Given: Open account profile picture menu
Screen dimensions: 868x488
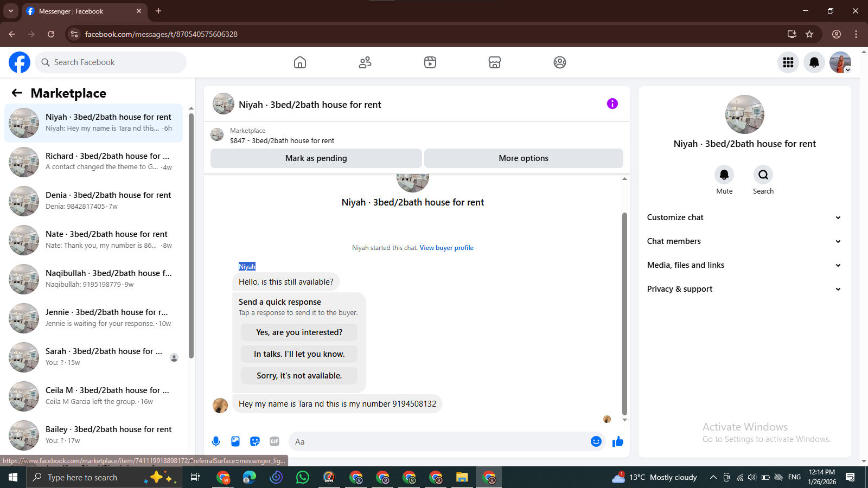Looking at the screenshot, I should click(840, 62).
